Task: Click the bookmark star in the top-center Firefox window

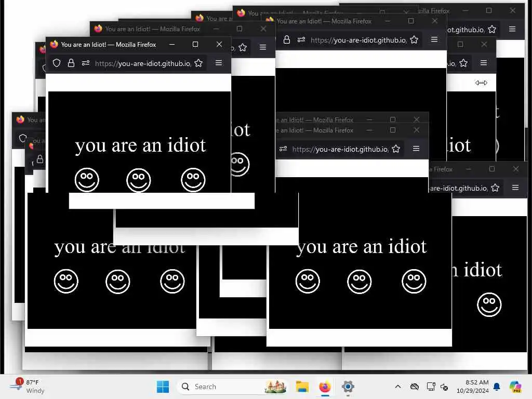Action: (414, 39)
